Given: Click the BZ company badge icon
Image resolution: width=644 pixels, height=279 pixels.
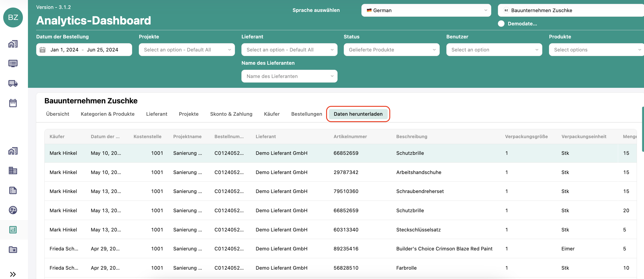Looking at the screenshot, I should (506, 10).
